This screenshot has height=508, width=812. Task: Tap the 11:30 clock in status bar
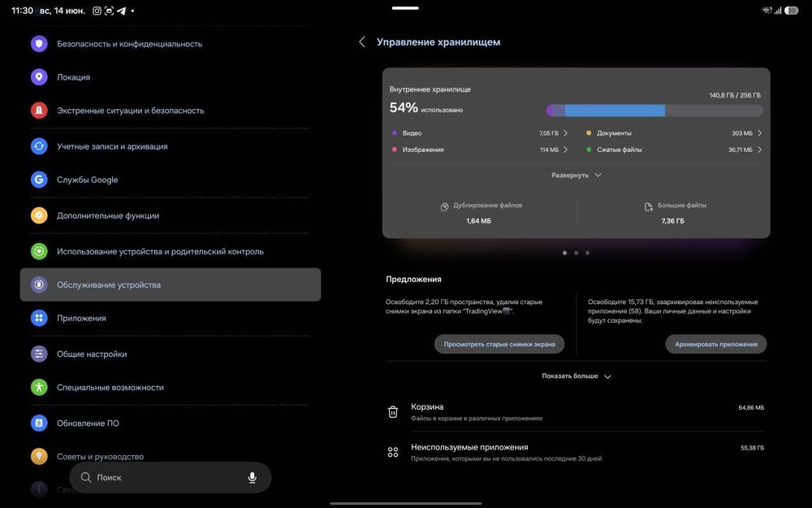22,11
